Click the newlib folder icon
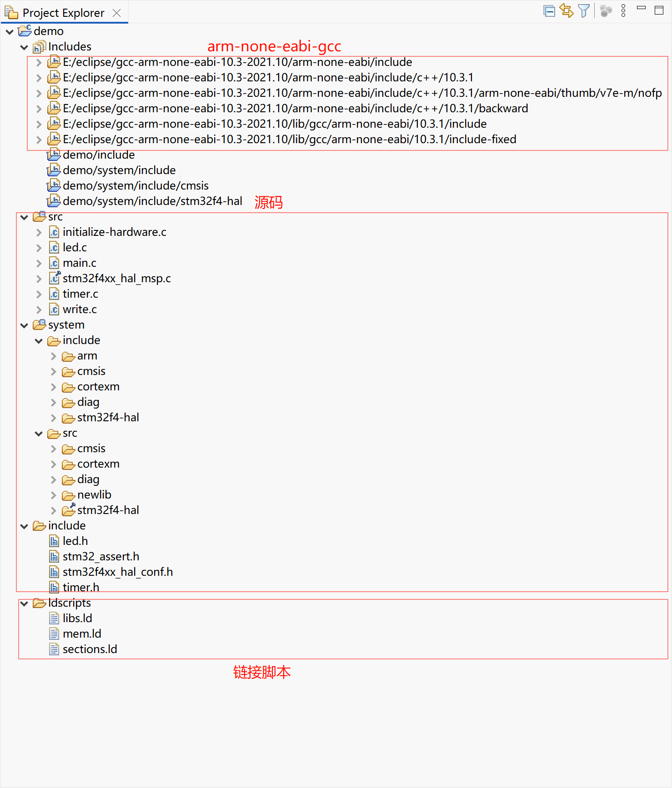The height and width of the screenshot is (788, 672). pyautogui.click(x=68, y=495)
